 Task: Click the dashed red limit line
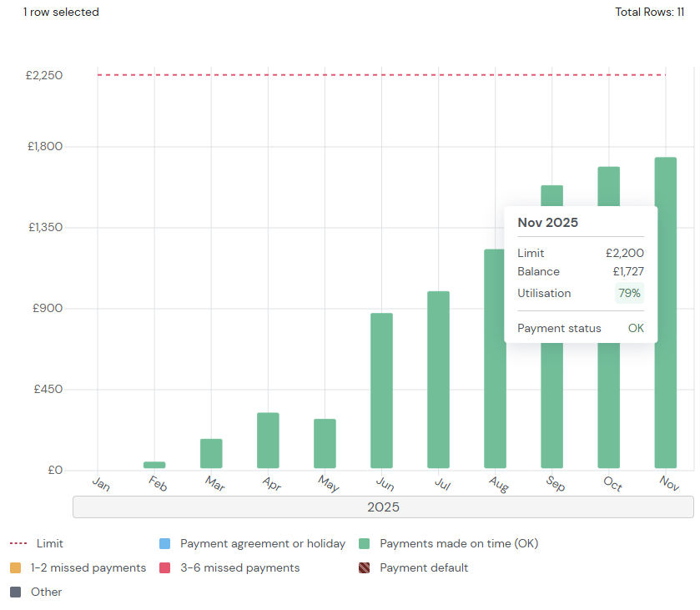pos(334,75)
